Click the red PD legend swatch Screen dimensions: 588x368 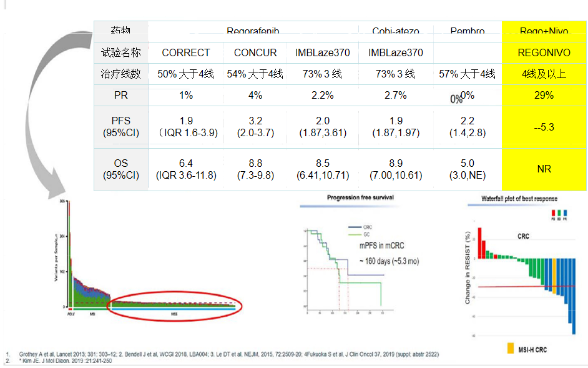[x=553, y=213]
